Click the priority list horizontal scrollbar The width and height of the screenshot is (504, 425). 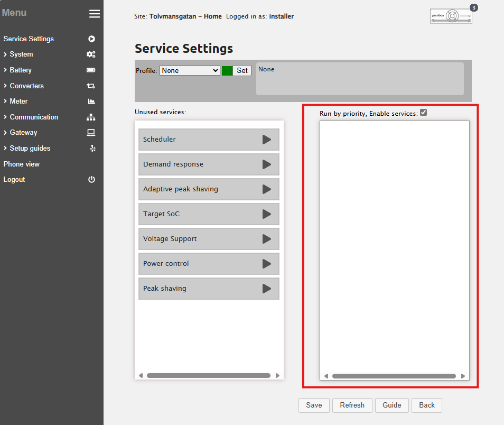tap(394, 376)
